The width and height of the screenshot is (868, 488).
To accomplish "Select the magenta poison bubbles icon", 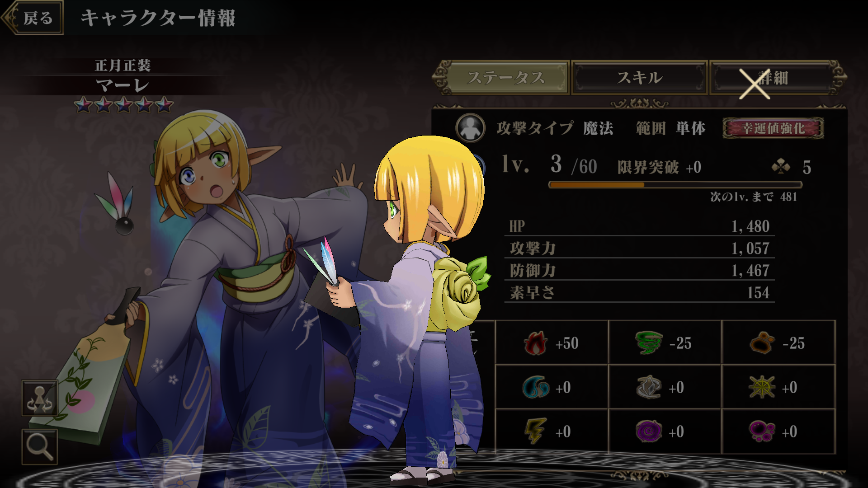I will click(x=762, y=431).
